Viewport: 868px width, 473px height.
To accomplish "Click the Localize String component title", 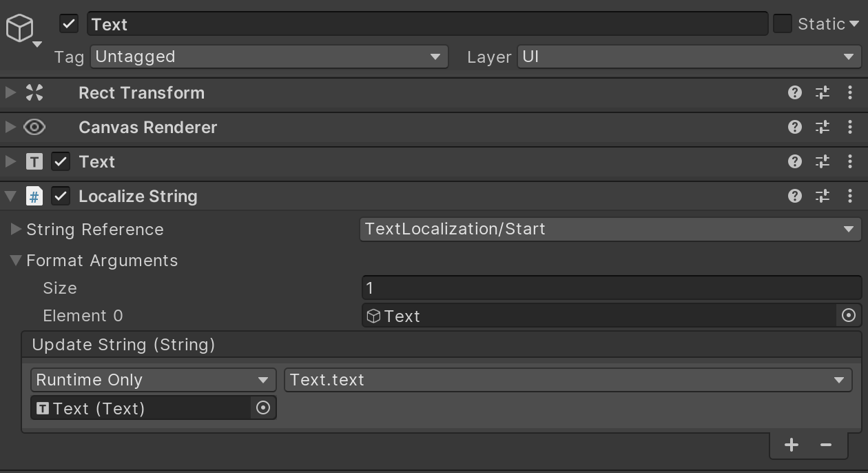I will (138, 197).
